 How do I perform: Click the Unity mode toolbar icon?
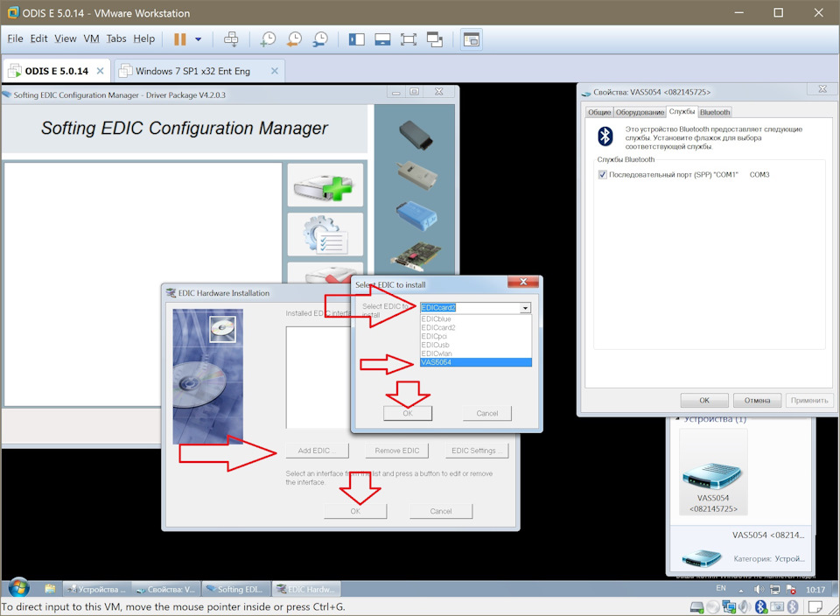tap(435, 39)
